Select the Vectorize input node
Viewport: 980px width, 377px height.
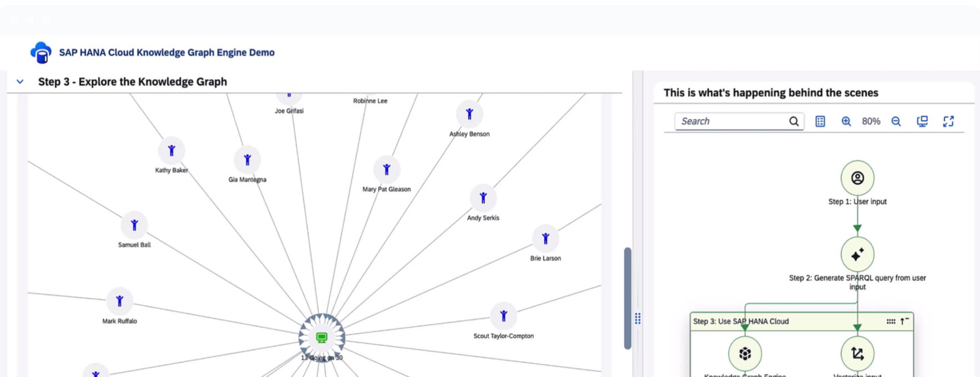pos(857,354)
